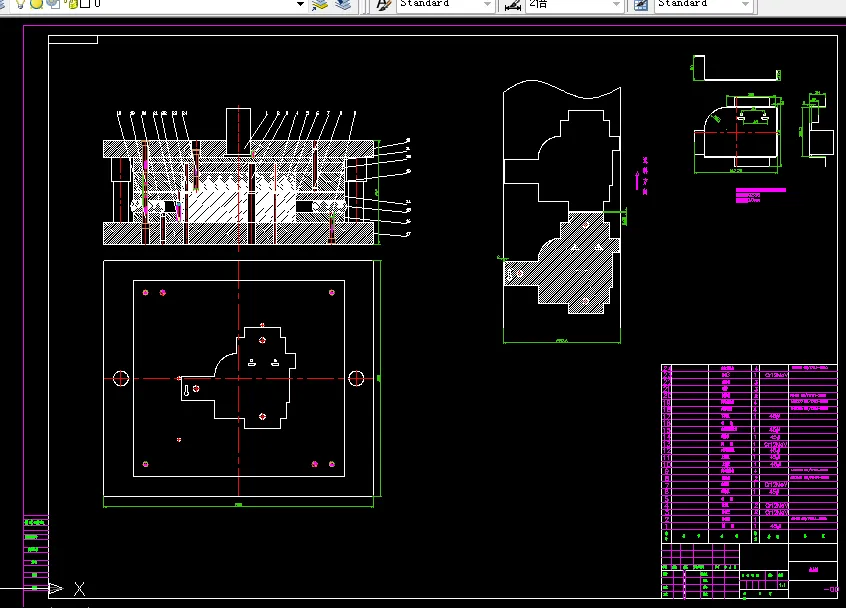The image size is (846, 608).
Task: Click the magenta technical notes under part view
Action: tap(761, 195)
